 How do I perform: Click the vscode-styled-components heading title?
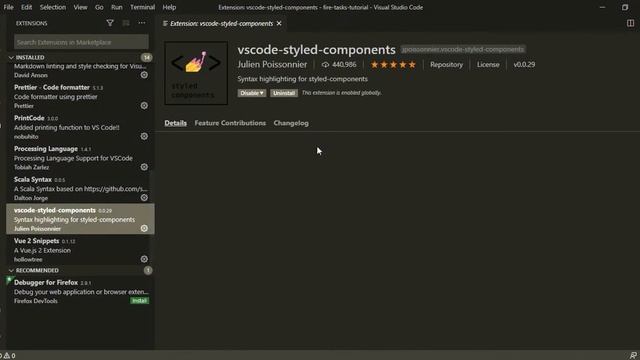coord(316,49)
